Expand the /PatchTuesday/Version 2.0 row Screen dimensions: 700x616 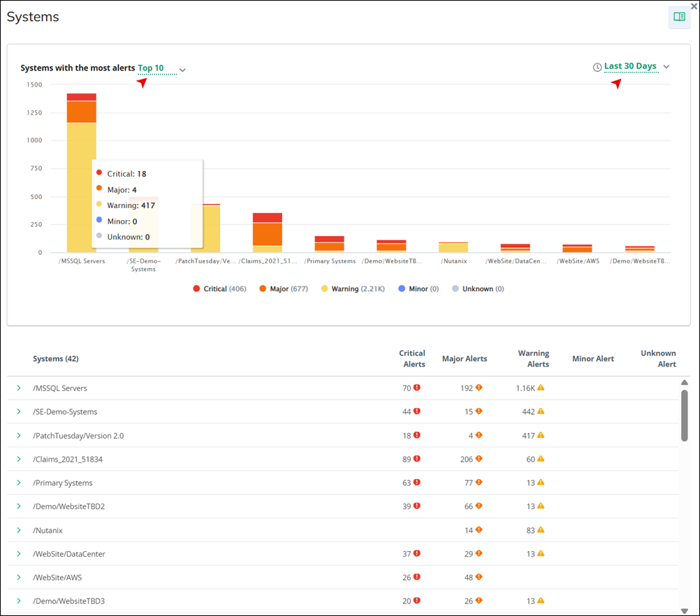tap(19, 436)
